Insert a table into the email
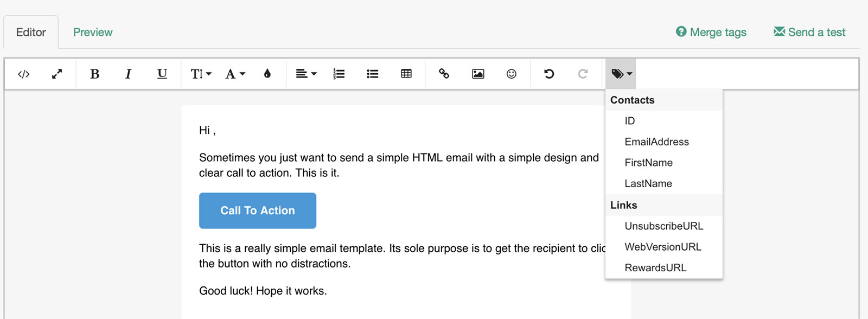 point(406,74)
